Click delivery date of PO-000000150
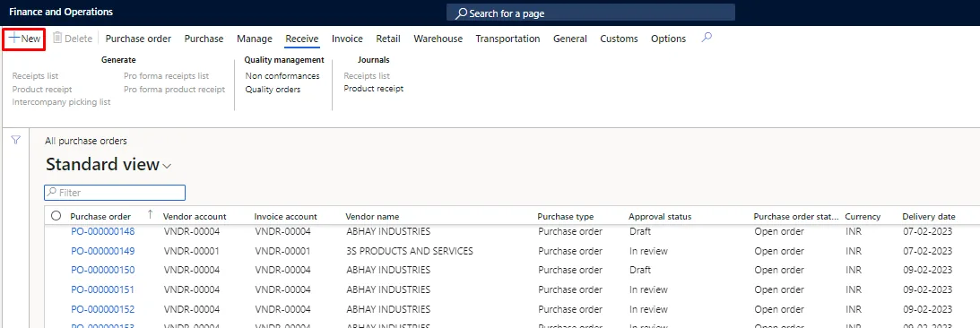The image size is (980, 328). click(927, 271)
